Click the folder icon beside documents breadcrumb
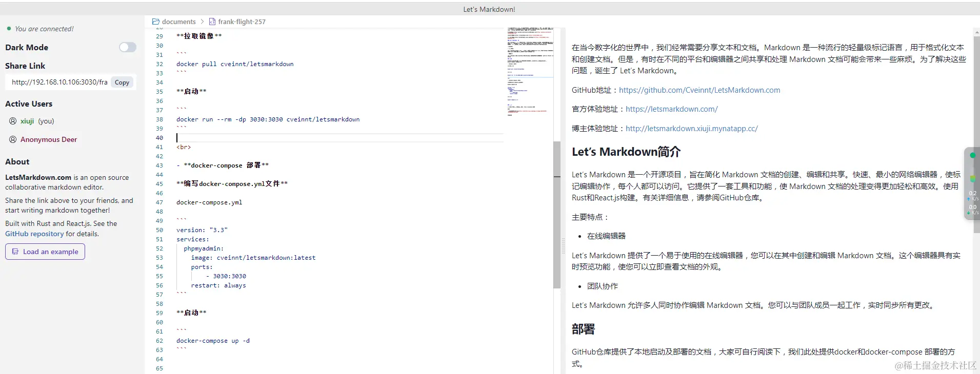 point(156,22)
